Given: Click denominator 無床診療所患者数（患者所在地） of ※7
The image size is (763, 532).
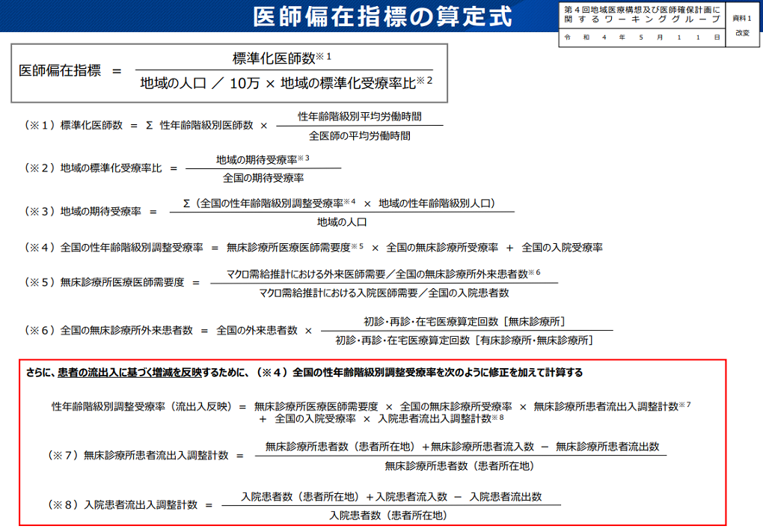Looking at the screenshot, I should 460,466.
